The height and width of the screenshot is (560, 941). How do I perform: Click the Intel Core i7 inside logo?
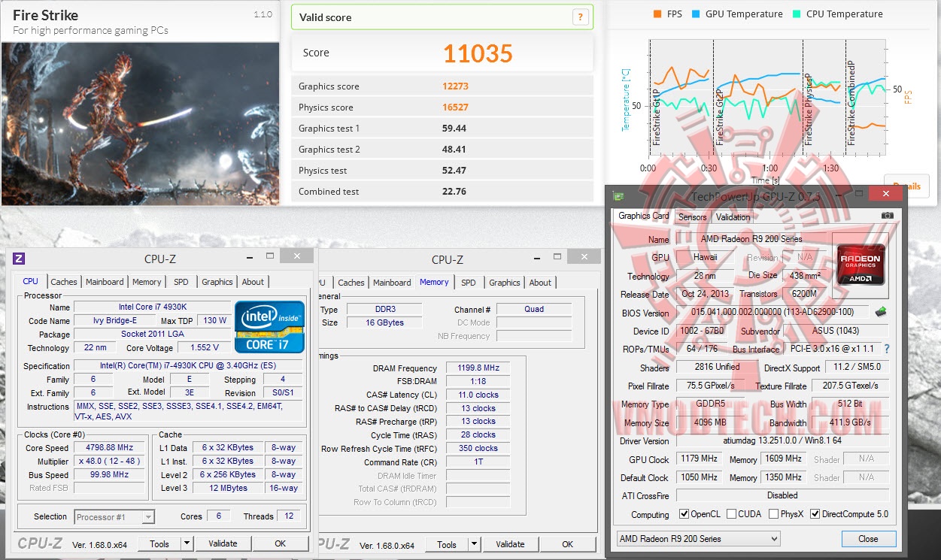pos(270,326)
